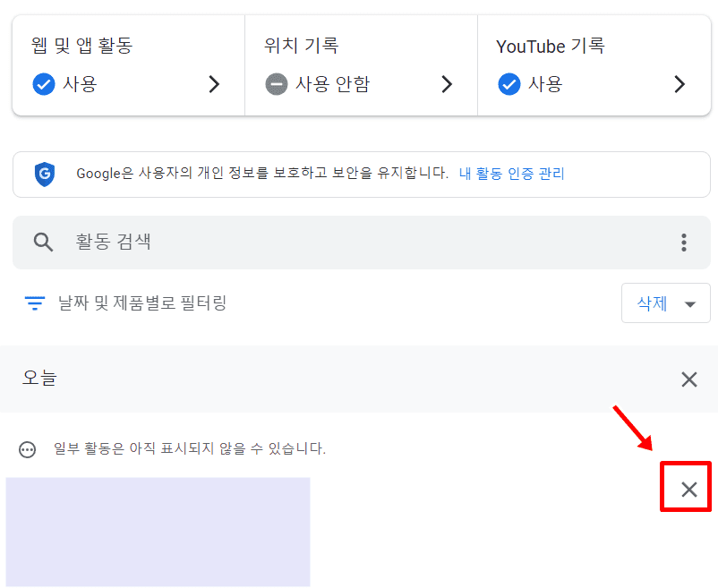Click the ellipsis circle info icon
This screenshot has height=588, width=718.
coord(28,450)
